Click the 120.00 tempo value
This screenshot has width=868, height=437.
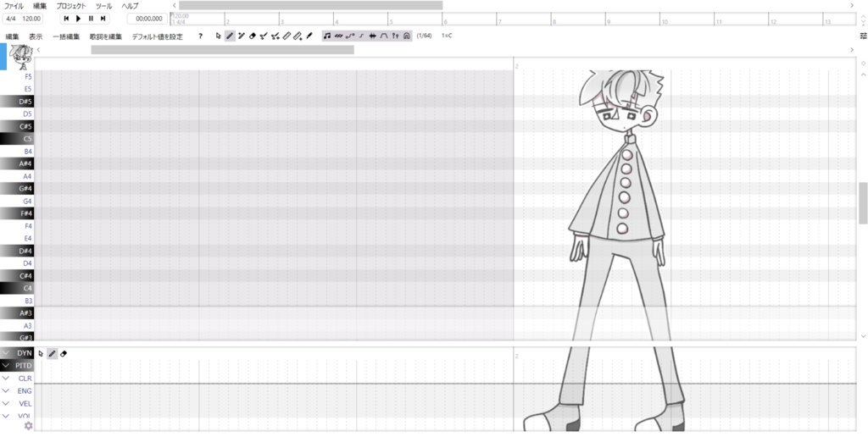(x=31, y=19)
